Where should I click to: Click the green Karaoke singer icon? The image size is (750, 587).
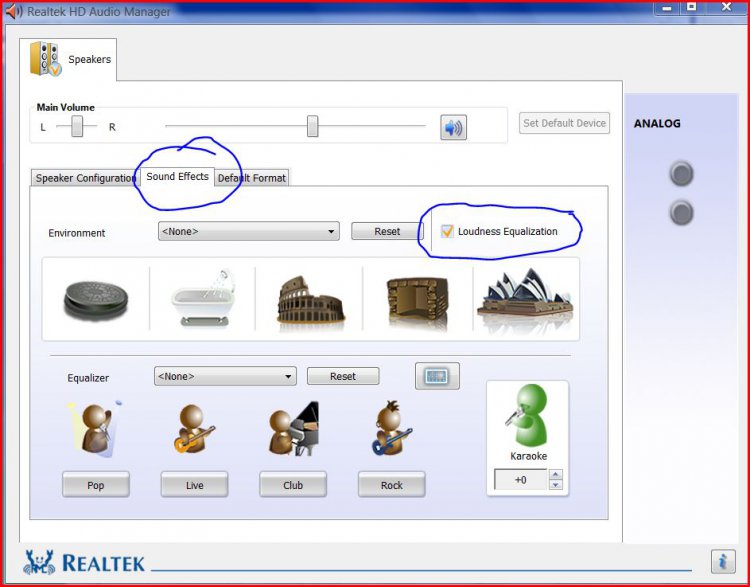point(528,415)
